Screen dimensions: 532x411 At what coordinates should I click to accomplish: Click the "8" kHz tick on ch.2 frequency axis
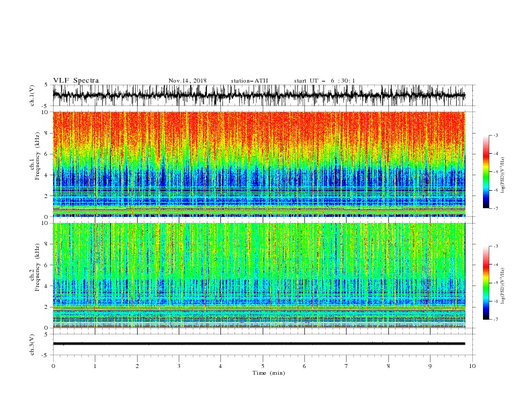coord(47,244)
